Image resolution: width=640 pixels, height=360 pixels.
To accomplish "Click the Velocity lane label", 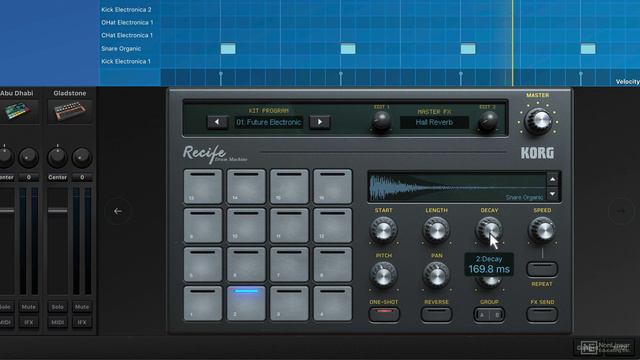I will click(627, 82).
